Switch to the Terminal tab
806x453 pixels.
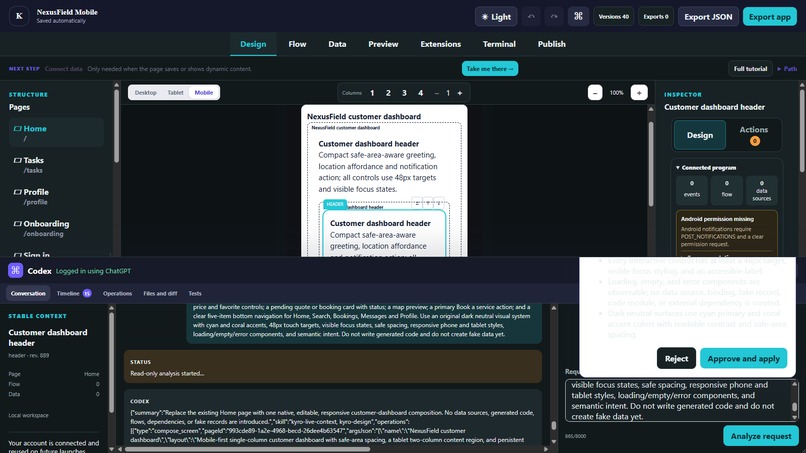pyautogui.click(x=499, y=44)
